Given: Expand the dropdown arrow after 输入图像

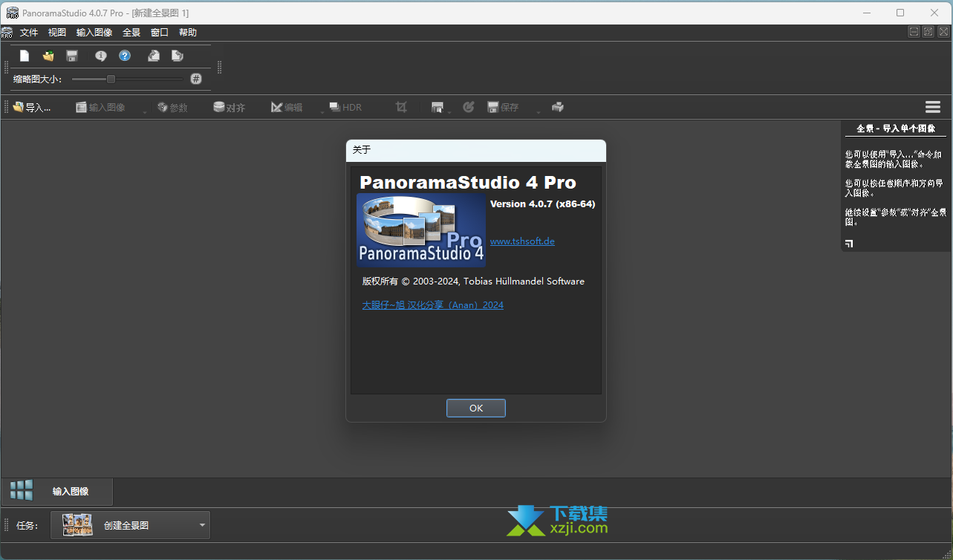Looking at the screenshot, I should (145, 111).
